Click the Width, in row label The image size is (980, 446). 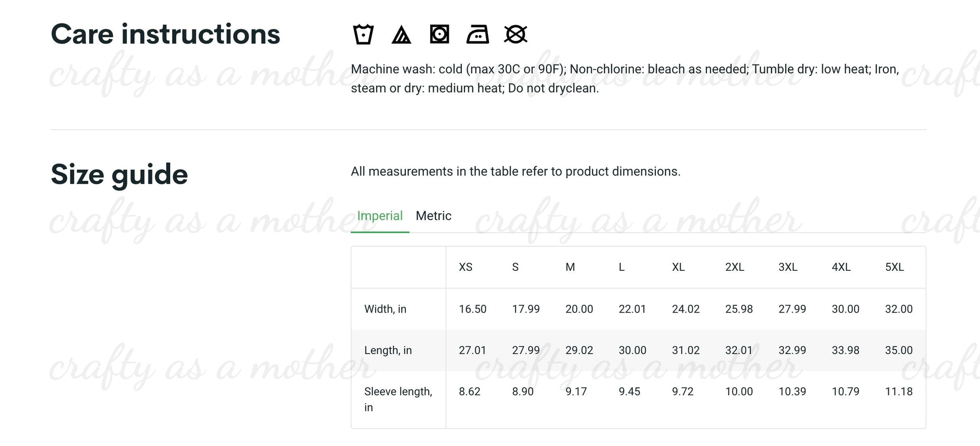click(385, 309)
